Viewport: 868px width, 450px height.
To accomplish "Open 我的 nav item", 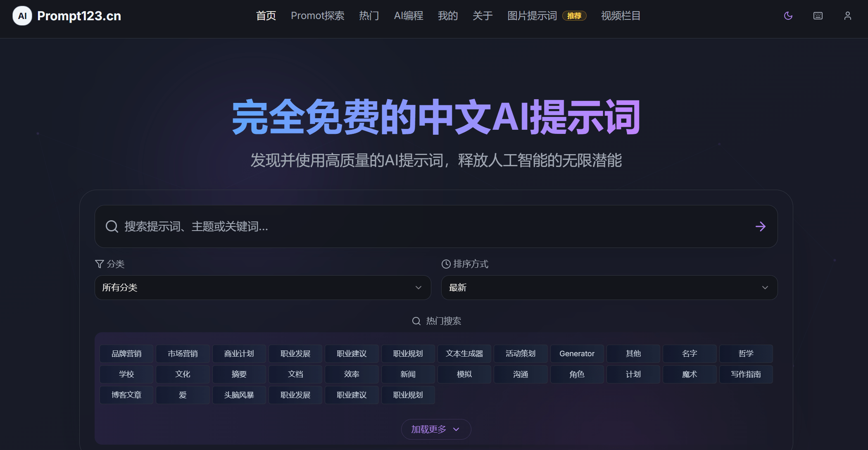I will tap(448, 16).
